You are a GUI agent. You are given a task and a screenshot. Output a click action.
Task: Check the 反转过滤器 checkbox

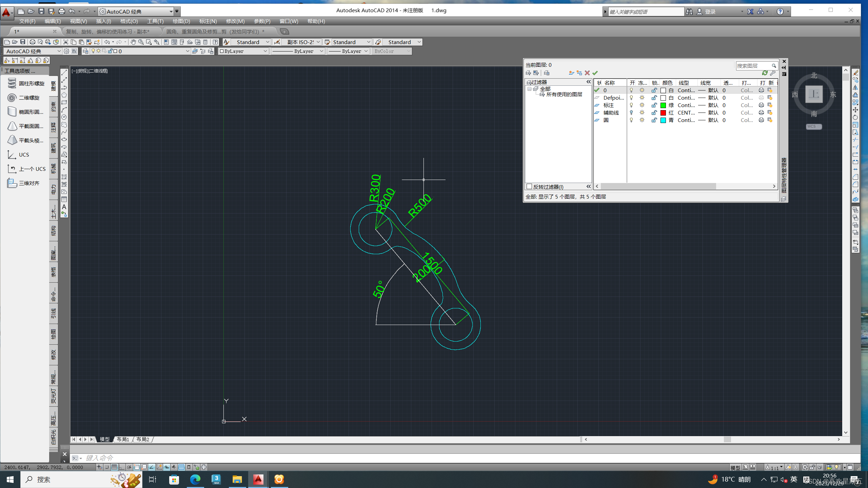coord(529,187)
